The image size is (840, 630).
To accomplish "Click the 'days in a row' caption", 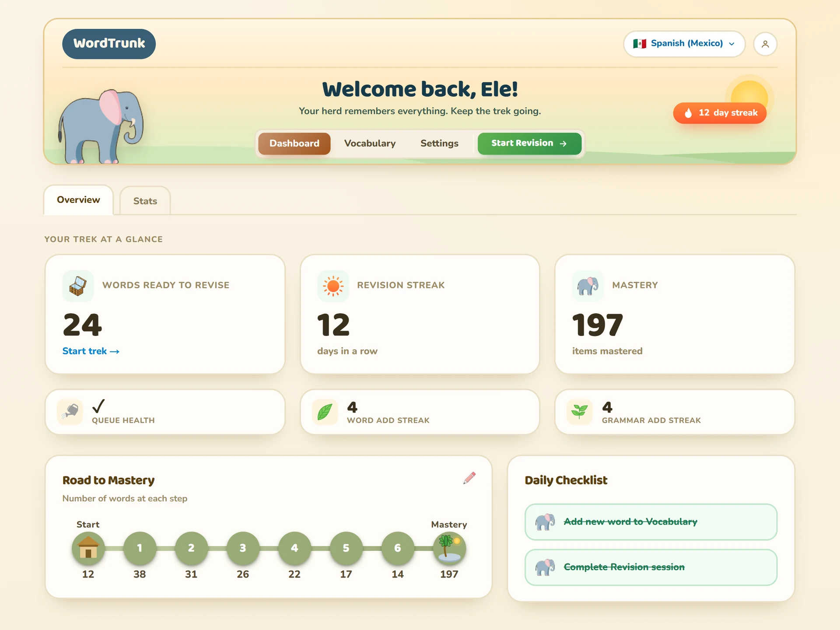I will tap(347, 351).
